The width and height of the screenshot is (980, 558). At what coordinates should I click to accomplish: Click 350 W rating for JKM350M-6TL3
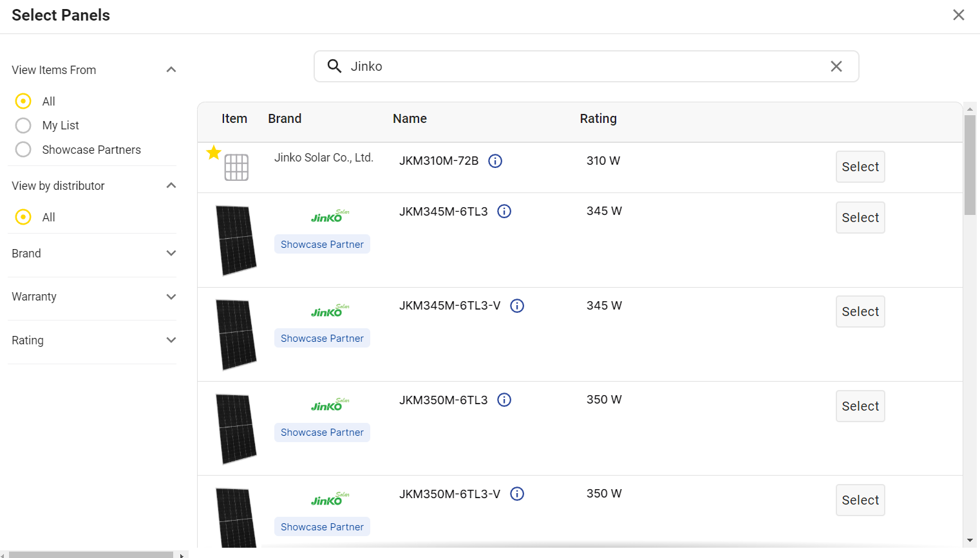coord(604,400)
